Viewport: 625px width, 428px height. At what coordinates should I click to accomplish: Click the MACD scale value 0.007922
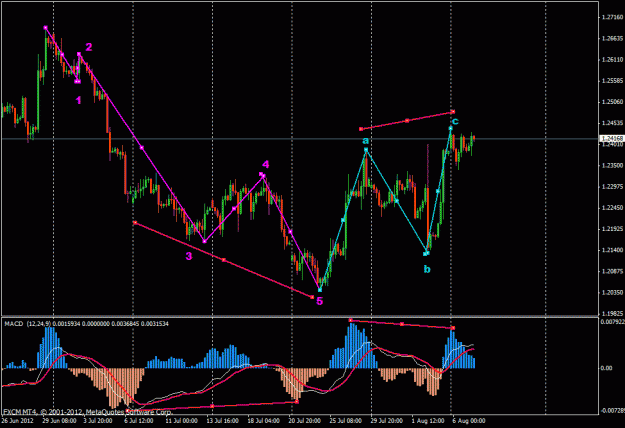(x=613, y=321)
